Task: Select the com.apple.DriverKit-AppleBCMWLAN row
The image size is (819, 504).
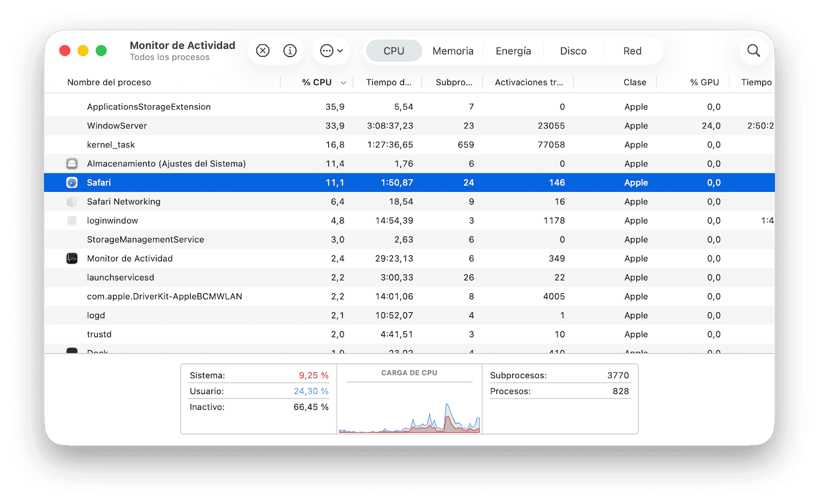Action: pos(409,296)
